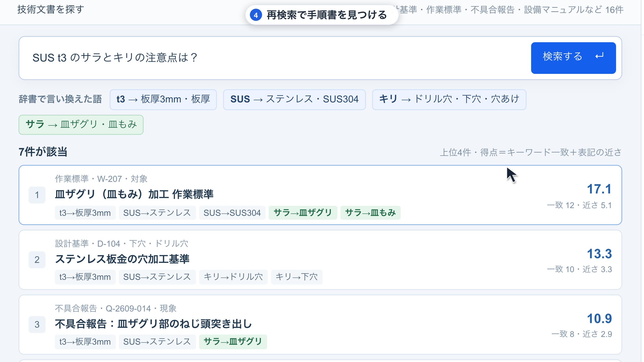Click the 技術文書を探す page title

[51, 10]
